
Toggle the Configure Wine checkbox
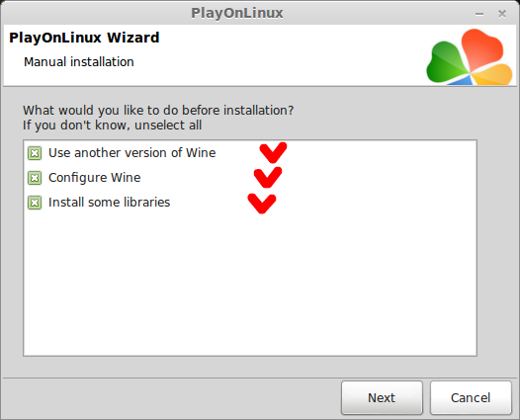tap(35, 178)
